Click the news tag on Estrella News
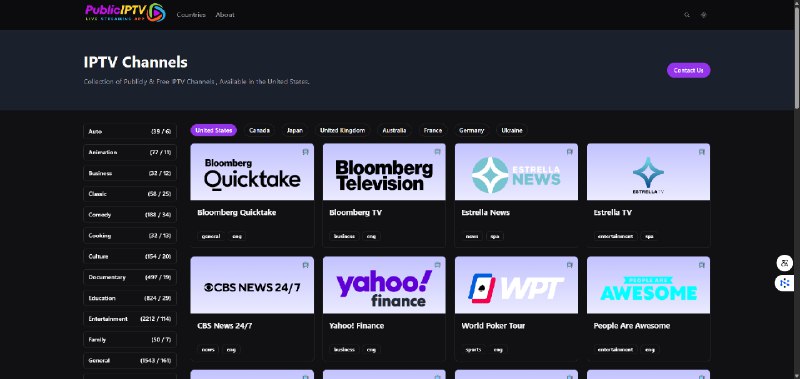This screenshot has height=379, width=800. pyautogui.click(x=472, y=236)
